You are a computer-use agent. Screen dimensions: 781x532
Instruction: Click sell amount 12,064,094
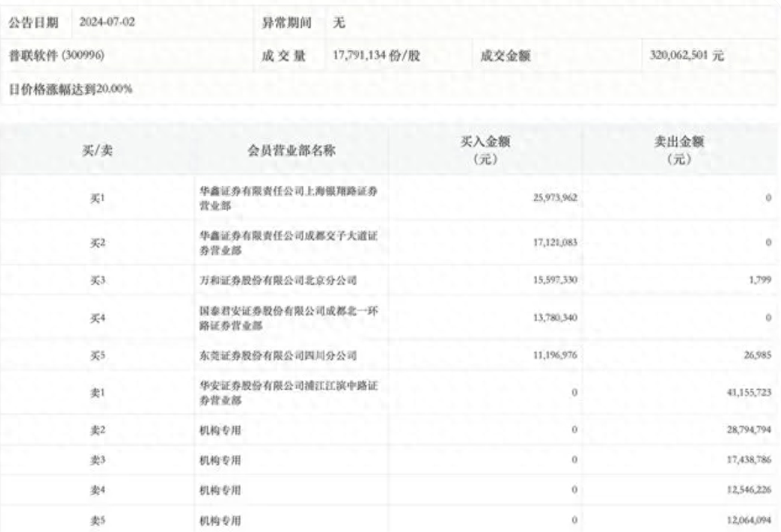coord(749,520)
